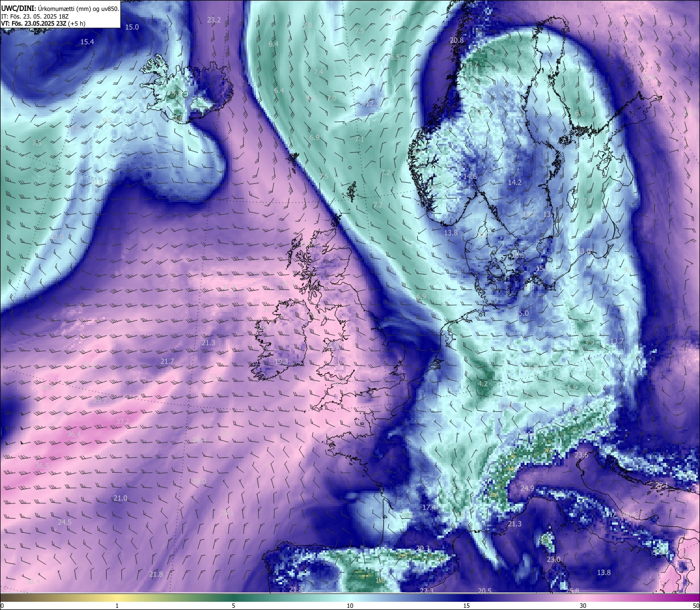Click the 0 tick on the colour scale
The image size is (700, 610).
coord(2,605)
